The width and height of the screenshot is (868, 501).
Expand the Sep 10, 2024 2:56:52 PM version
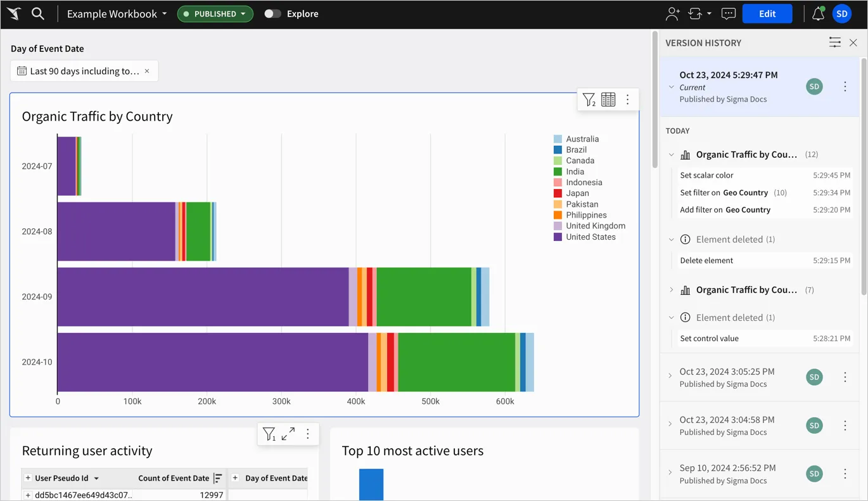(670, 472)
